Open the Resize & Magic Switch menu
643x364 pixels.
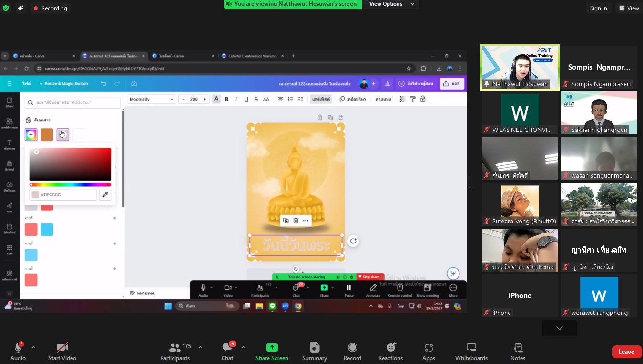tap(63, 83)
